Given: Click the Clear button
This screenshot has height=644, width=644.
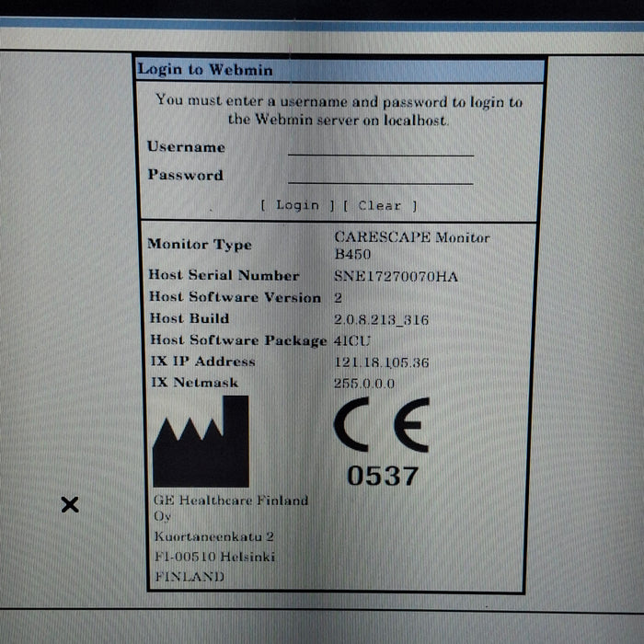Looking at the screenshot, I should 380,205.
